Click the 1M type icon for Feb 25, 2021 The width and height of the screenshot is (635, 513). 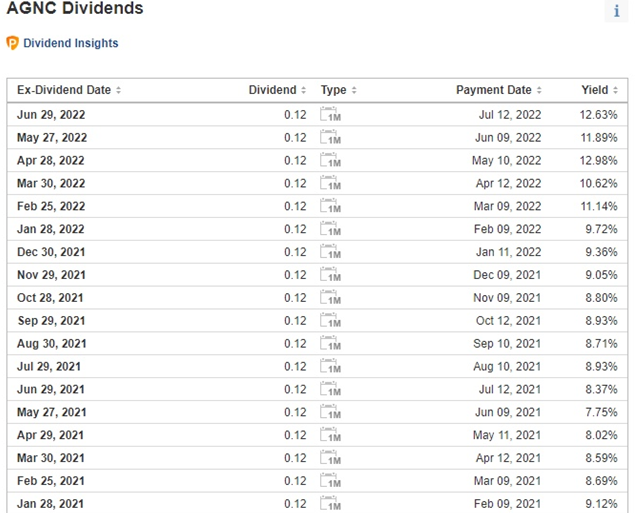coord(330,481)
